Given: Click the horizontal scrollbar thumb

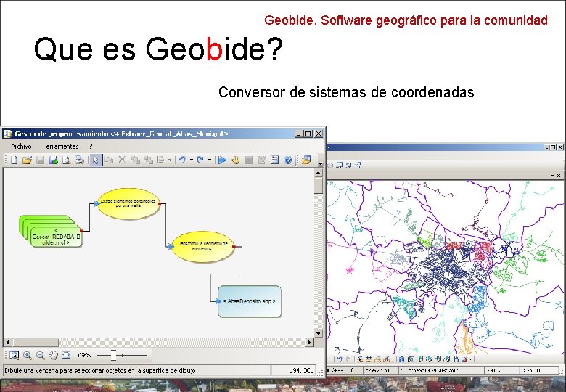Looking at the screenshot, I should tap(36, 342).
